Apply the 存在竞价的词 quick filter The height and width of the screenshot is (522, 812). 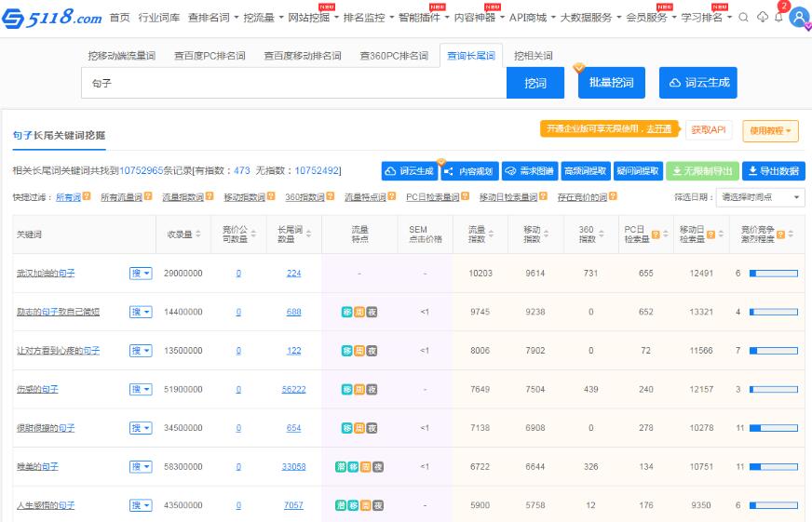pyautogui.click(x=582, y=197)
